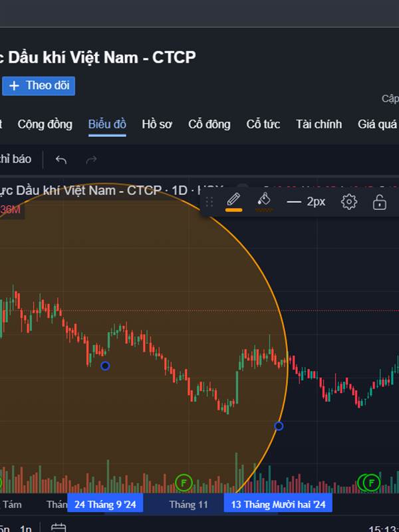Grab the floating toolbar drag handle
The width and height of the screenshot is (399, 532).
209,202
